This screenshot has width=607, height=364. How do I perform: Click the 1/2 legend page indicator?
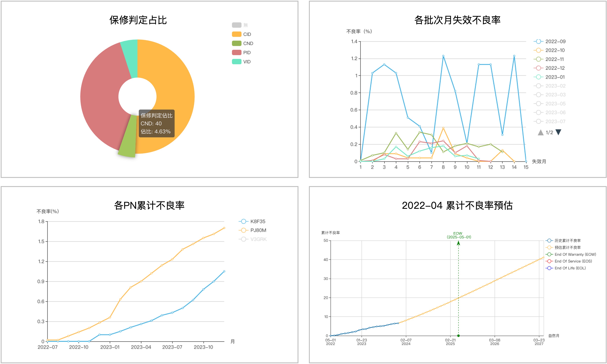coord(549,133)
